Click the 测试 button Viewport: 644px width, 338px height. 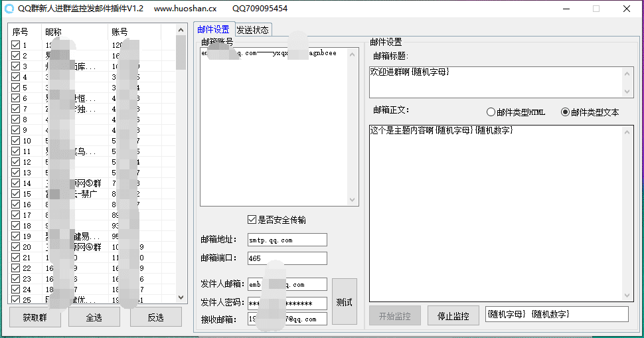coord(344,302)
